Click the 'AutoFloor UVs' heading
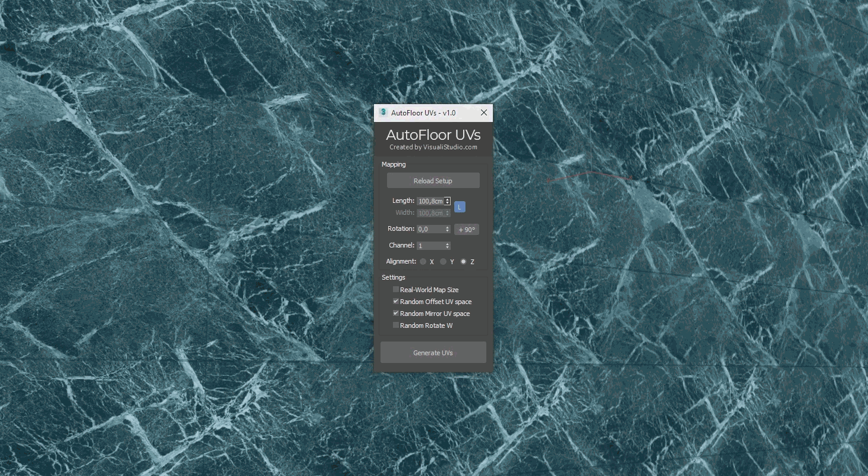The image size is (868, 476). pyautogui.click(x=433, y=135)
